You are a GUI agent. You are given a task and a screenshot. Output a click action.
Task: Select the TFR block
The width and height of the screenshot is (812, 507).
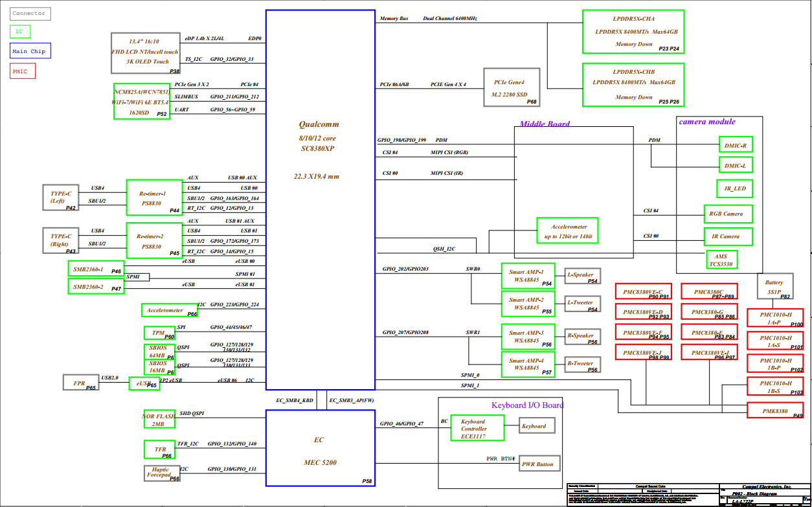(159, 449)
